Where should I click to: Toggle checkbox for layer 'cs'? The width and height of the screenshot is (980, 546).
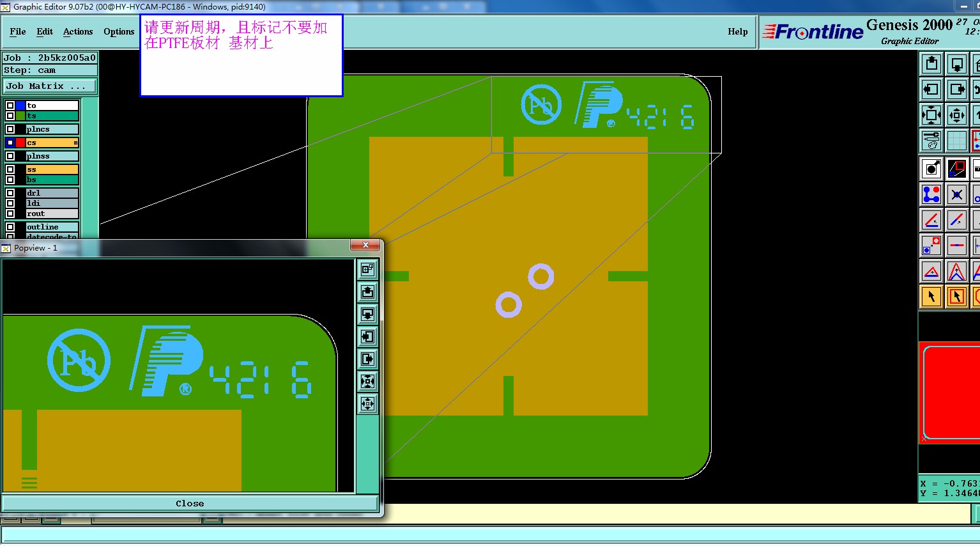click(10, 143)
